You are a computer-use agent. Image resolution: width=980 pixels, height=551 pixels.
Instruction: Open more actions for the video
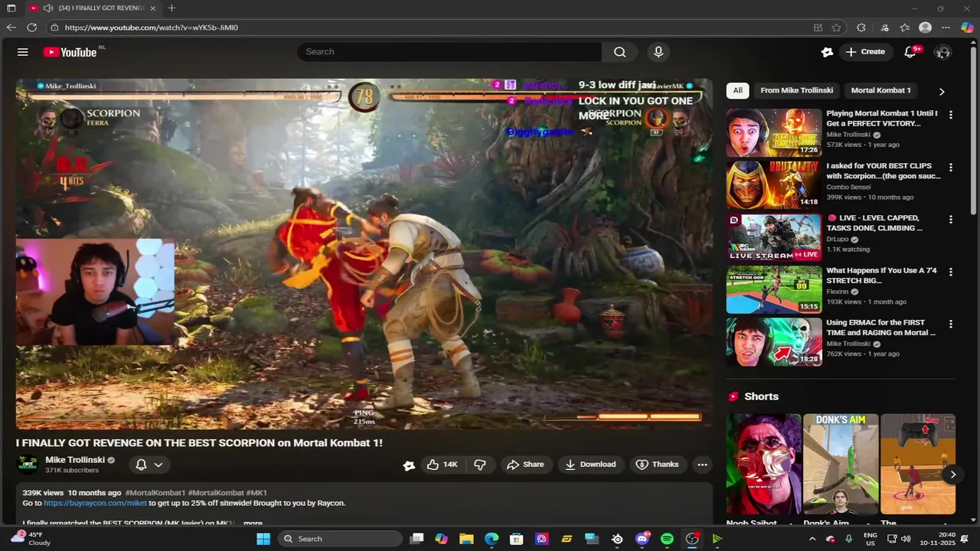click(702, 465)
